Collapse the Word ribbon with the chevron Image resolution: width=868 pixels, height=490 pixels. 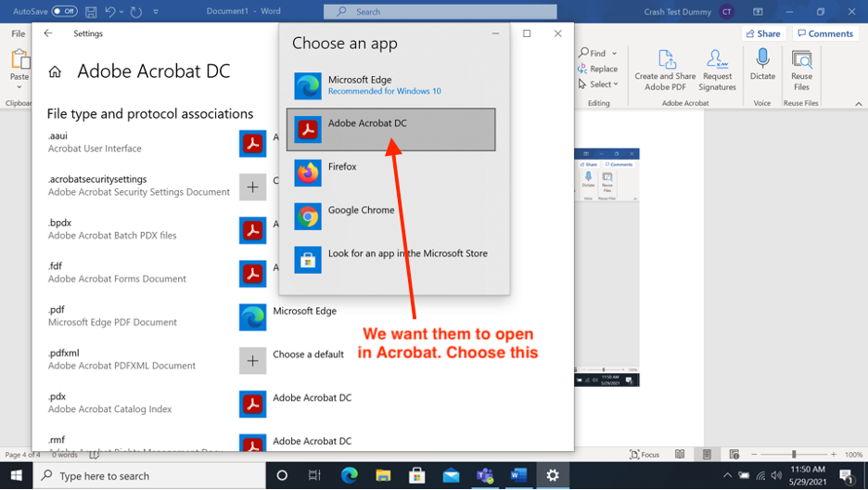859,104
